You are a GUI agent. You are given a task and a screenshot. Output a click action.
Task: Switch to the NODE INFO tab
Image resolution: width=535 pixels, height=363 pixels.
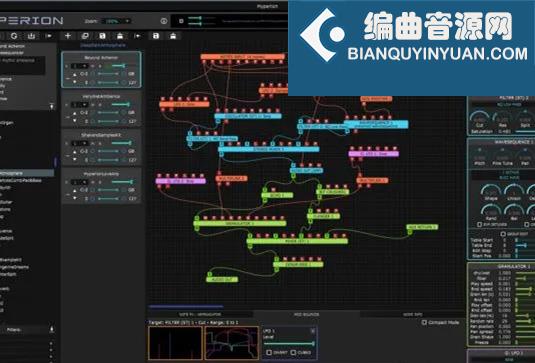[413, 314]
